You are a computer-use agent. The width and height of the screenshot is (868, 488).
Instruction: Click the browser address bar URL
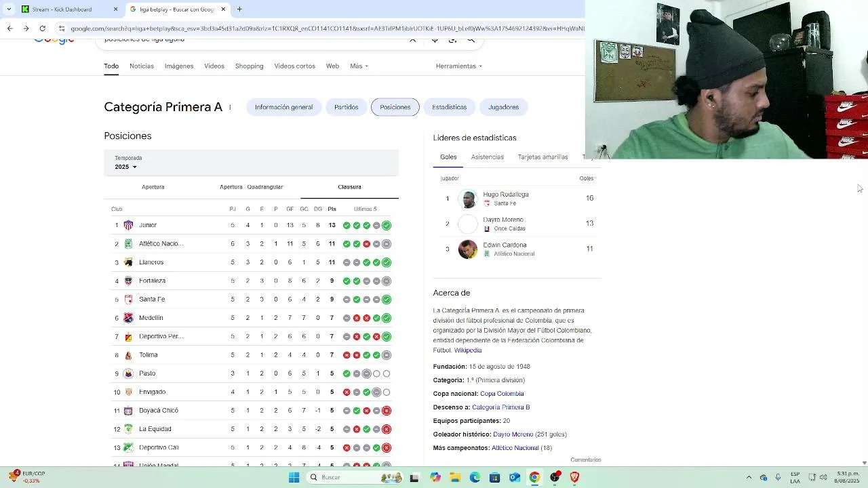point(327,28)
